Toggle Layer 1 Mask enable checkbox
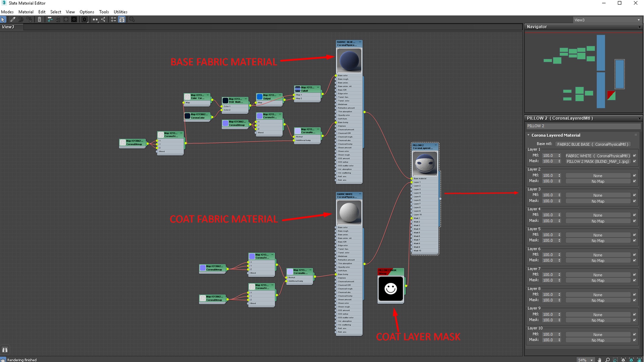Screen dimensions: 644x362 635,161
